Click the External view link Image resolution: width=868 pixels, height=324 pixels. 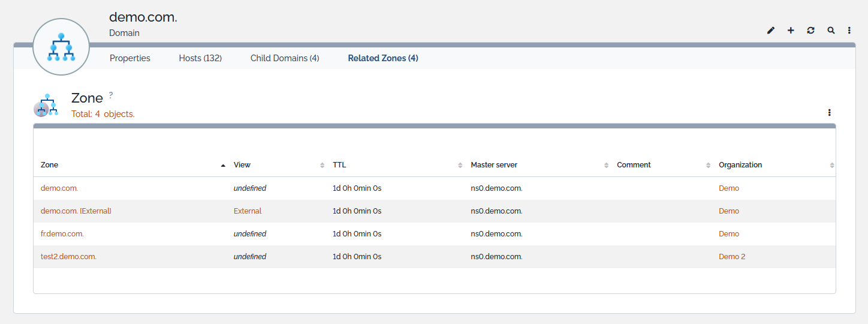[248, 211]
